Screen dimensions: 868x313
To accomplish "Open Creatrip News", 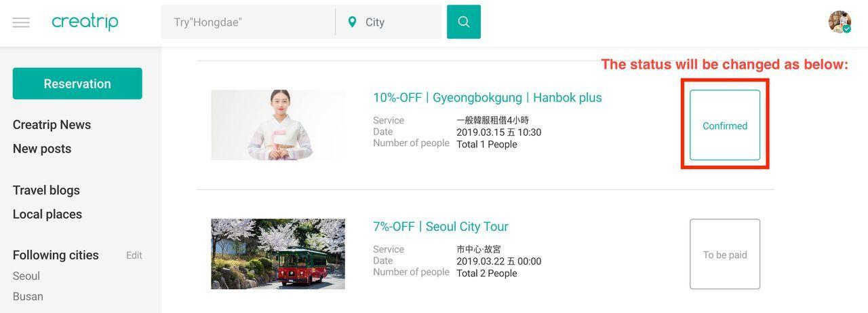I will pyautogui.click(x=52, y=125).
